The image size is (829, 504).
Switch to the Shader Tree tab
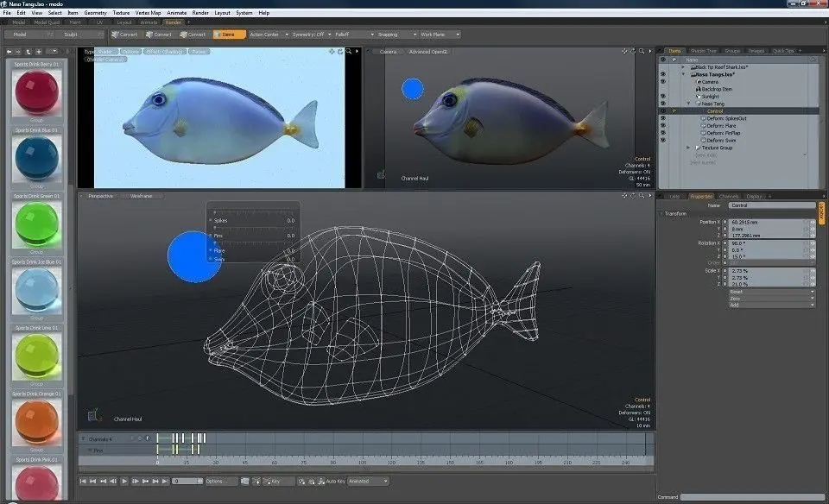(x=703, y=51)
